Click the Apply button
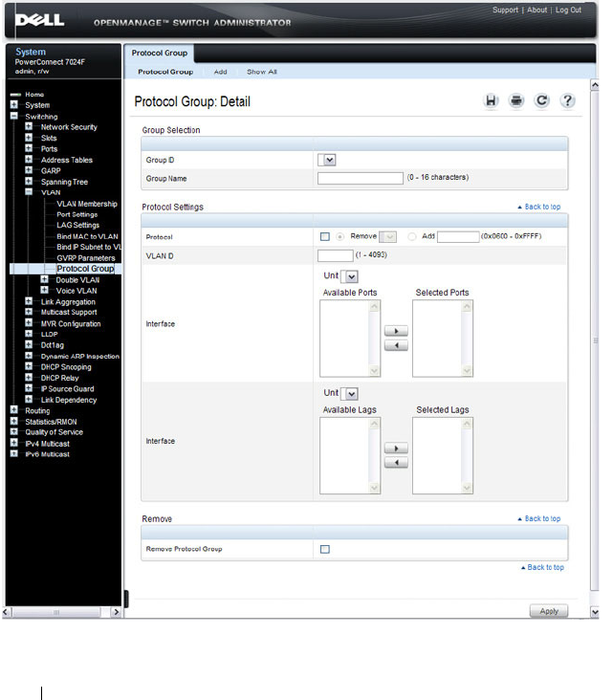The height and width of the screenshot is (700, 613). [x=549, y=611]
